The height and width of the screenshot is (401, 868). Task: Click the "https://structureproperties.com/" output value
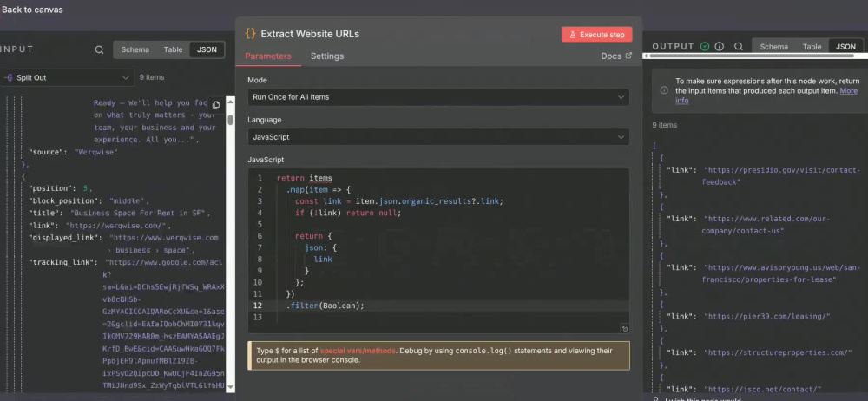click(777, 352)
